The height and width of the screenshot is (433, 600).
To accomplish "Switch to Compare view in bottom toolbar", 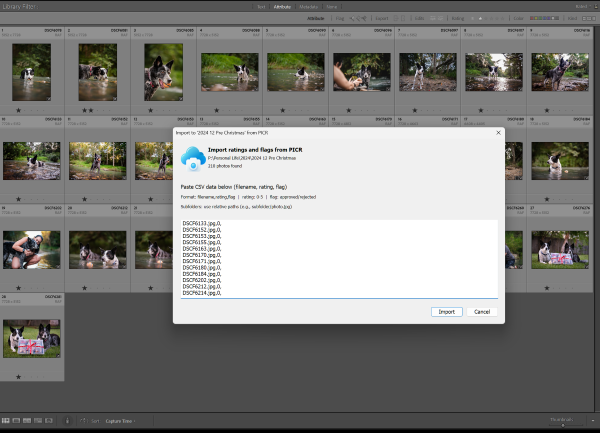I will pyautogui.click(x=28, y=420).
